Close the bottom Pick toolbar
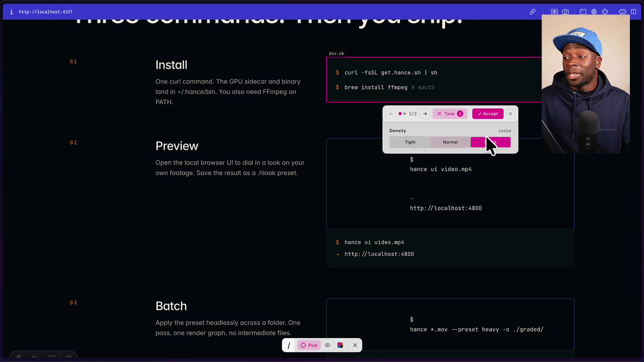This screenshot has width=644, height=362. [x=355, y=345]
